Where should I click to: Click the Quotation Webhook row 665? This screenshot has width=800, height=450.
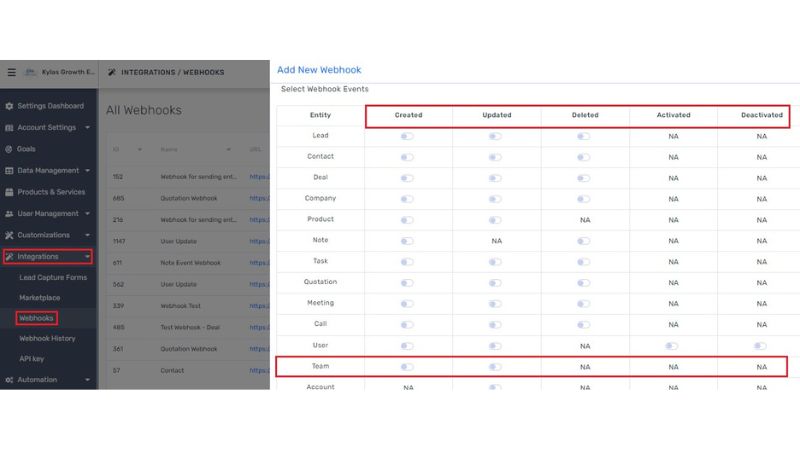coord(189,198)
